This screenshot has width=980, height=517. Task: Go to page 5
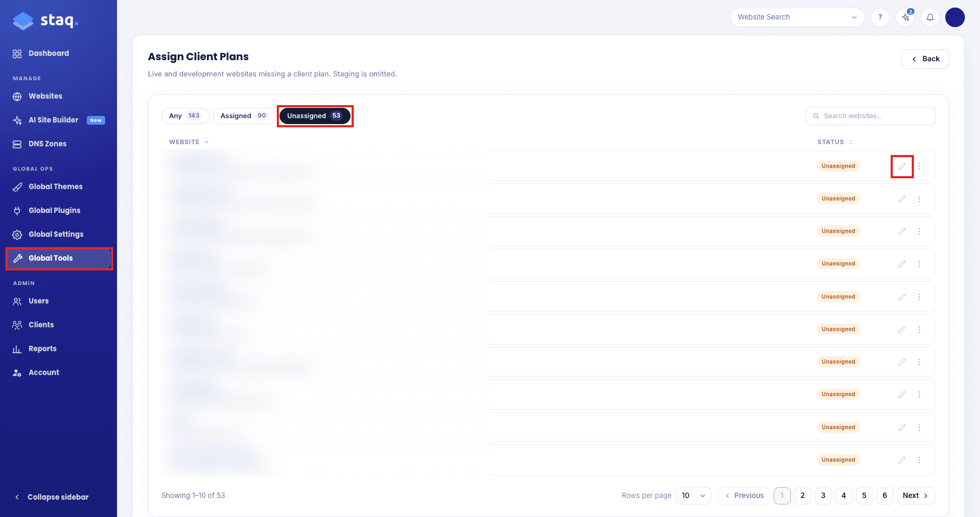tap(865, 495)
